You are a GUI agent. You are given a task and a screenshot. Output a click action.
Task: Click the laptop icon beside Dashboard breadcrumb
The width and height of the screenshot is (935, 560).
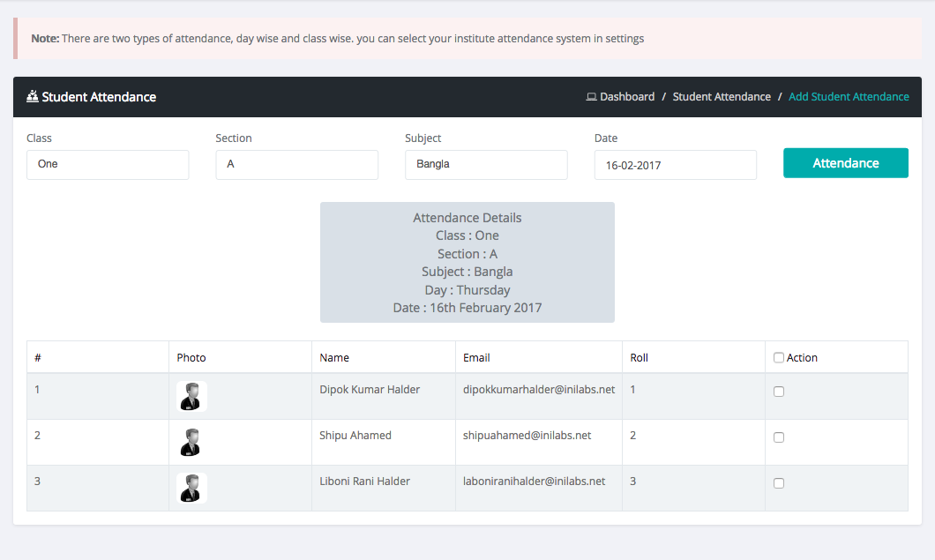point(591,97)
